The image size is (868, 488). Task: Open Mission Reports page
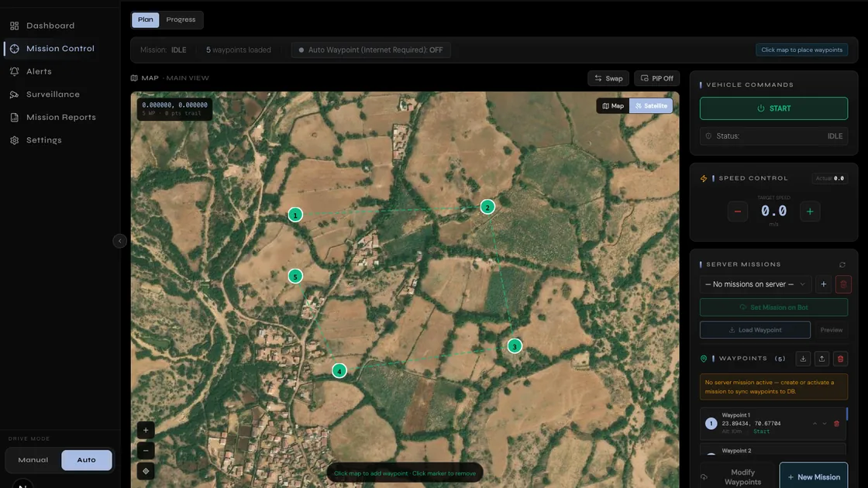61,117
